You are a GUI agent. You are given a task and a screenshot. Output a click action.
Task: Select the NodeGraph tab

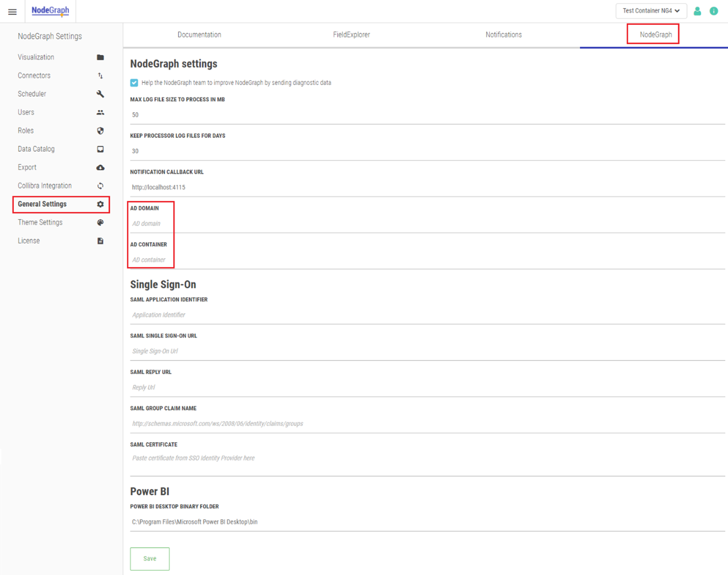(656, 35)
